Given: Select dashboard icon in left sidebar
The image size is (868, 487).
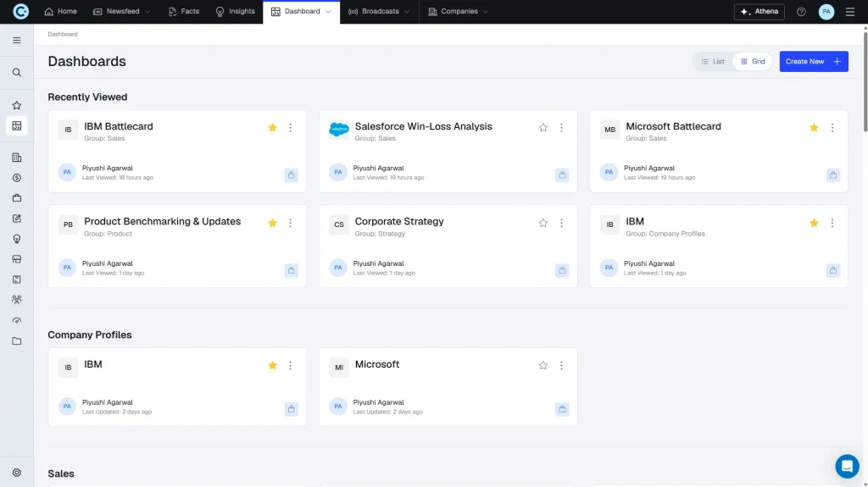Looking at the screenshot, I should 17,125.
